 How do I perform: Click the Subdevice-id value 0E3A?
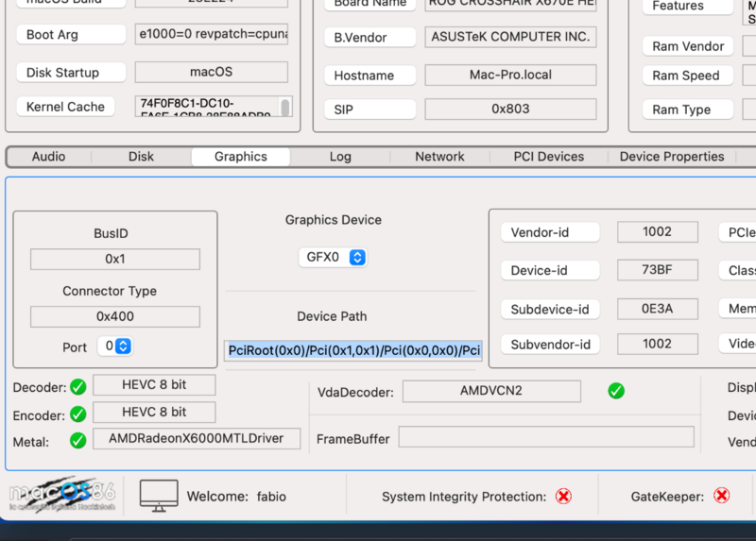click(657, 309)
